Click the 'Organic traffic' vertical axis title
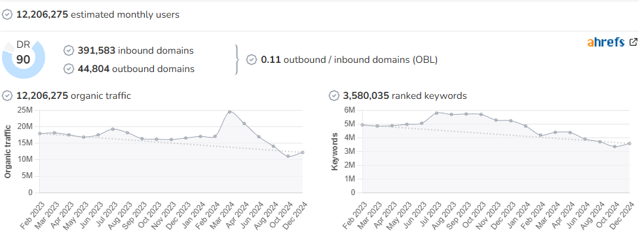Image resolution: width=644 pixels, height=241 pixels. coord(7,151)
